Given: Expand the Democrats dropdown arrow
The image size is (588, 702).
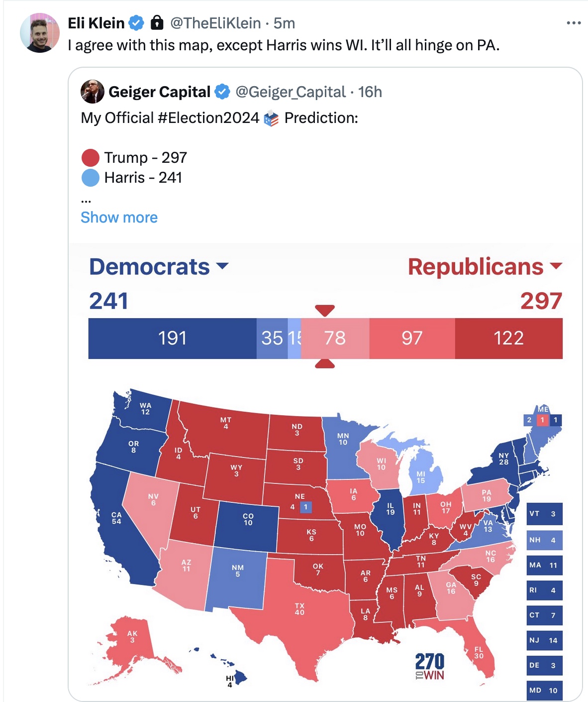Looking at the screenshot, I should [x=223, y=266].
